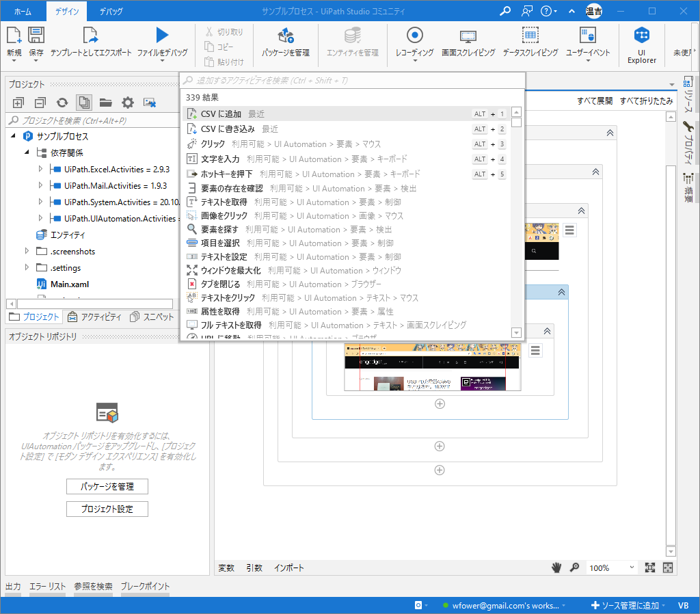This screenshot has width=700, height=614.
Task: Open the project settings gear icon
Action: [128, 102]
